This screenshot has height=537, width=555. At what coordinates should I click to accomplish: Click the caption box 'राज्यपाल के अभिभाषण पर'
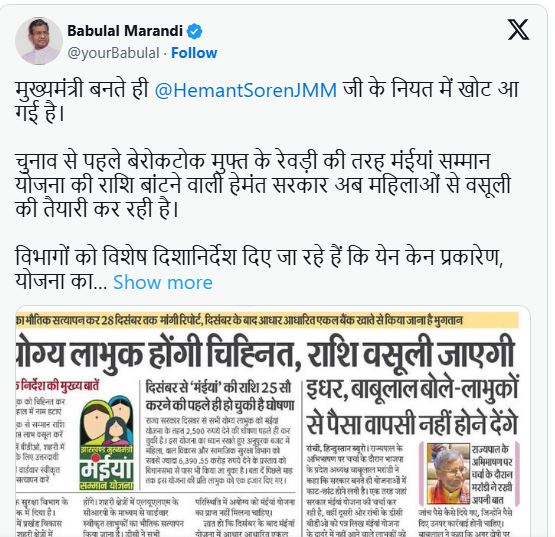pyautogui.click(x=492, y=474)
